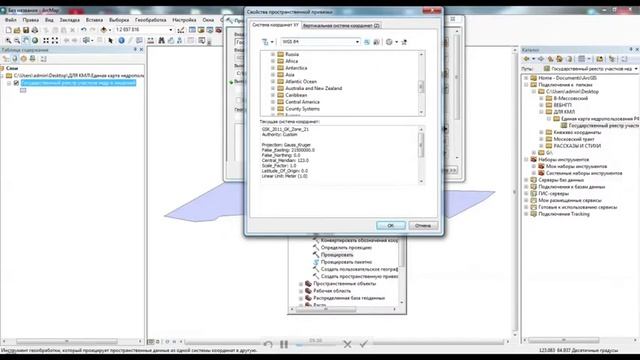Click the Fixed Zoom Out icon
640x360 pixels.
55,40
